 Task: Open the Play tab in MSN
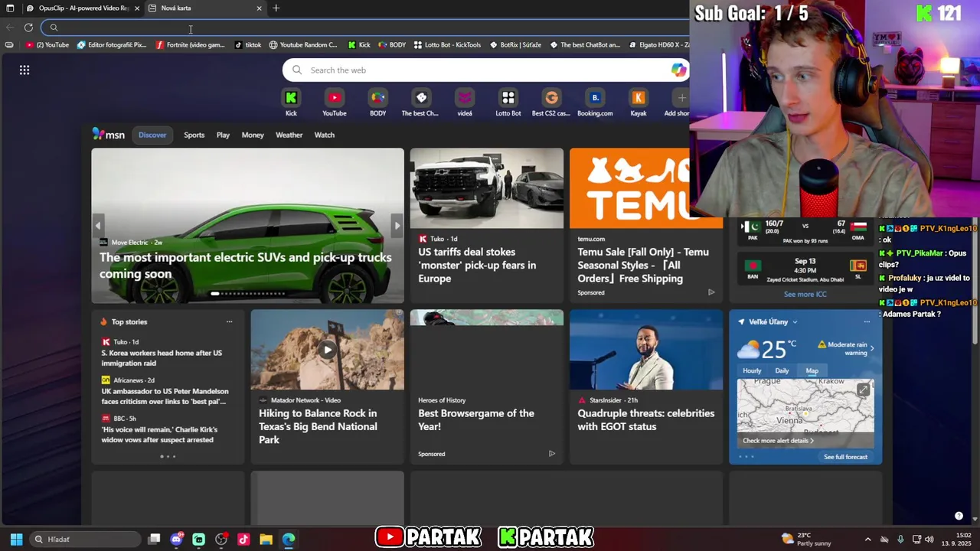[223, 135]
